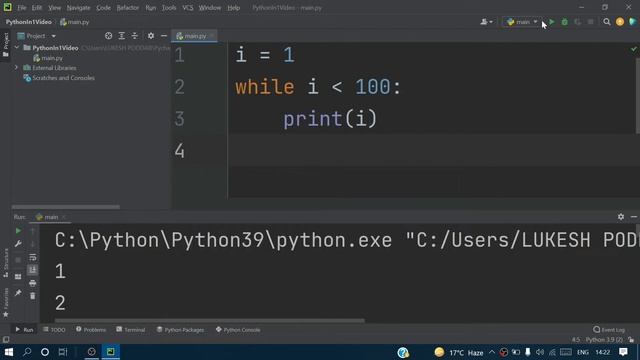Start debugging with the green bug icon
Image resolution: width=640 pixels, height=360 pixels.
point(564,22)
